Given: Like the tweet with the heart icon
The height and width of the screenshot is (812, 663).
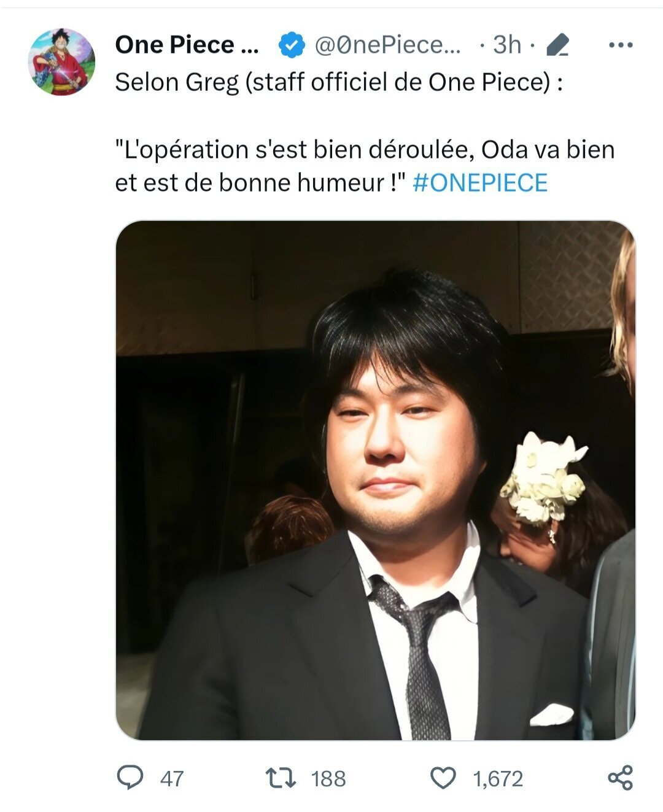Looking at the screenshot, I should [443, 778].
